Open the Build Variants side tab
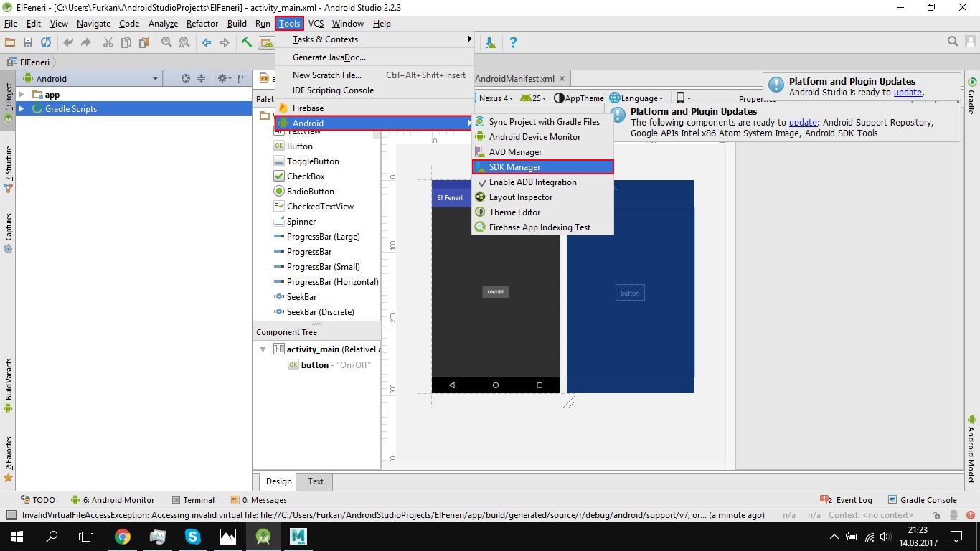 point(8,386)
